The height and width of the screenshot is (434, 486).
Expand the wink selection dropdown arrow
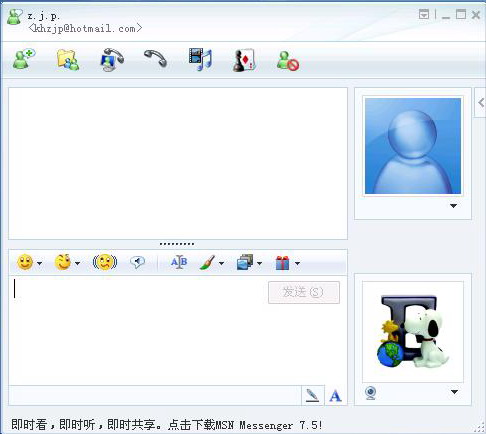[77, 263]
